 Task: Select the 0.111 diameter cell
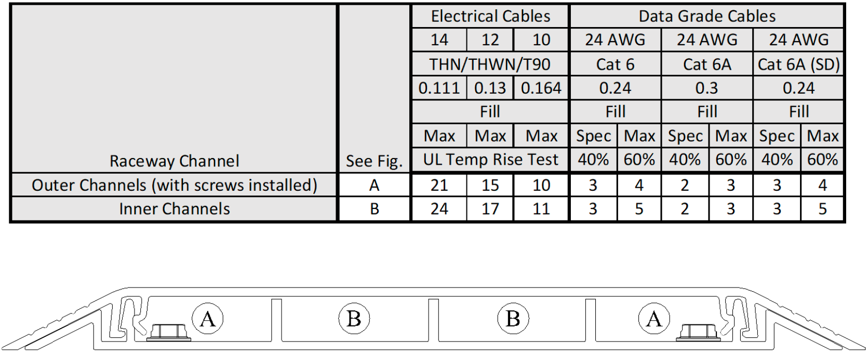point(439,88)
